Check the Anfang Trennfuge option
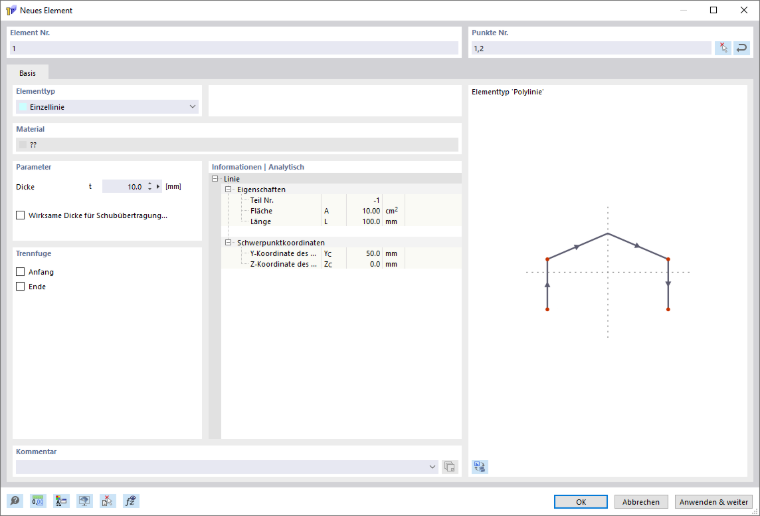760x516 pixels. pos(20,272)
